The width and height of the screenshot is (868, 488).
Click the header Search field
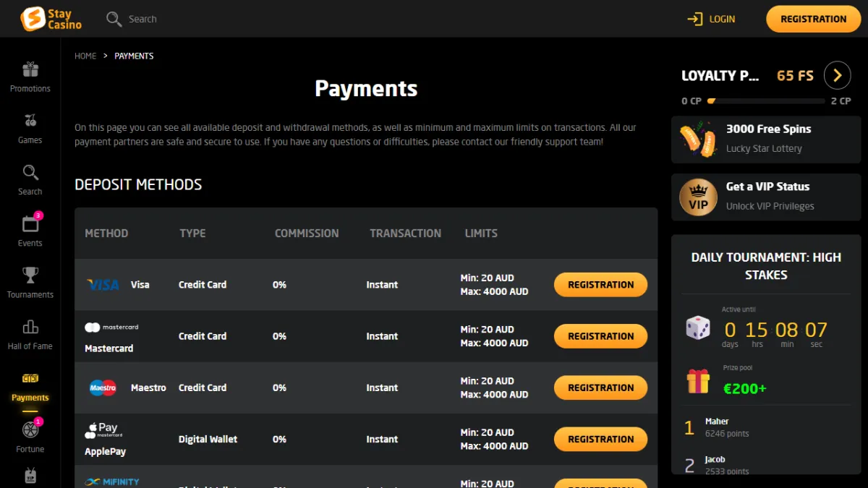coord(142,19)
